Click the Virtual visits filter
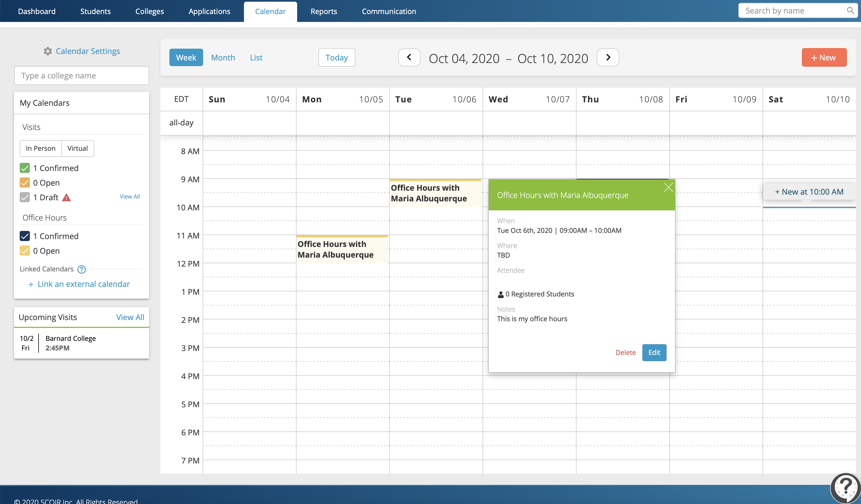 77,148
